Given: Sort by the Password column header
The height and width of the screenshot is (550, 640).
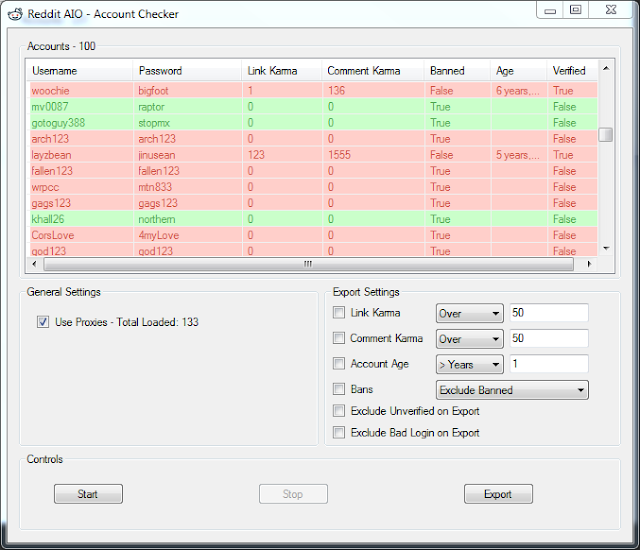Looking at the screenshot, I should pos(187,71).
